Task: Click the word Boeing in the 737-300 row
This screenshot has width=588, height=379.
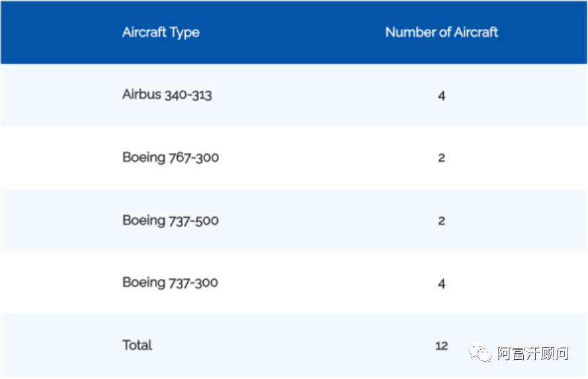Action: 144,282
